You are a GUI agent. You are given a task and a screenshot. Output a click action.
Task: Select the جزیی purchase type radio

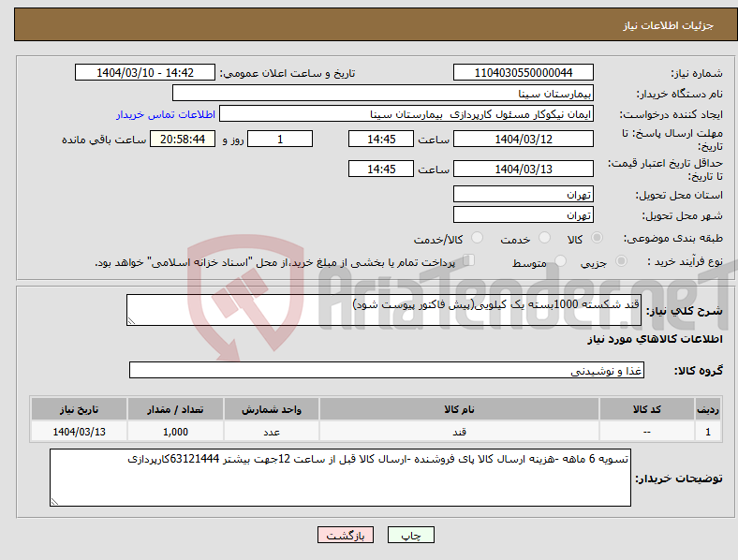[621, 260]
